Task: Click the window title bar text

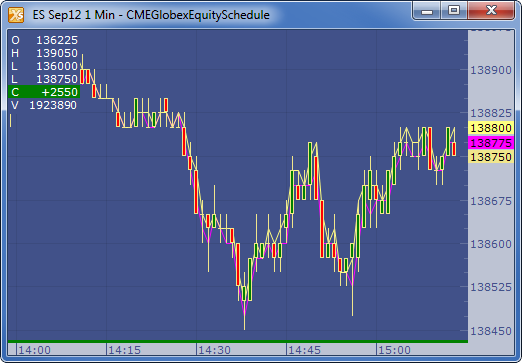Action: [151, 15]
